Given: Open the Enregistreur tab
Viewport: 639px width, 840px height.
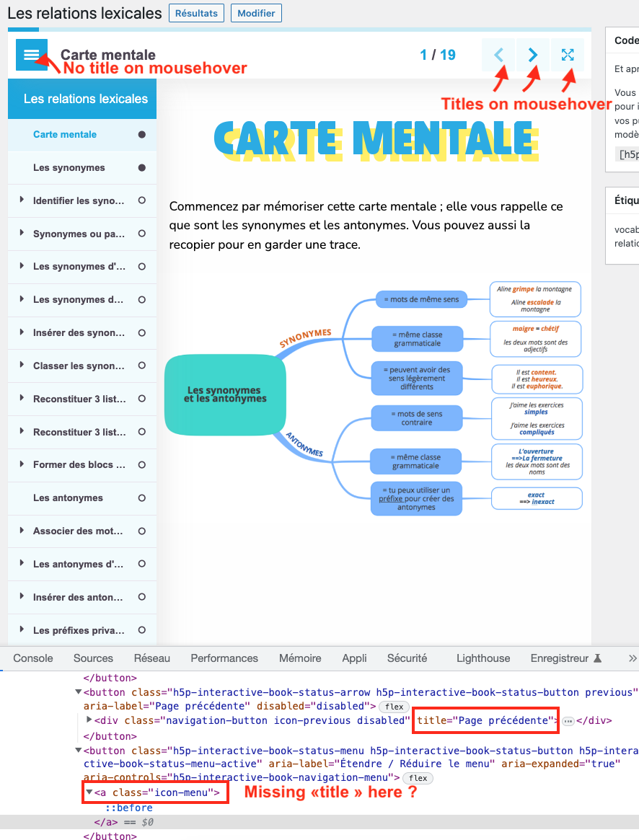Looking at the screenshot, I should 566,658.
